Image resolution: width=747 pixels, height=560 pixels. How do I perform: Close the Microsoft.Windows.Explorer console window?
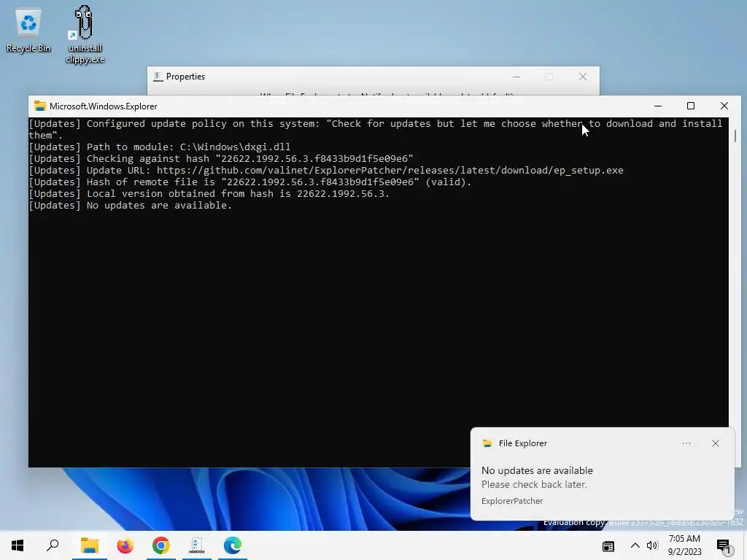724,106
